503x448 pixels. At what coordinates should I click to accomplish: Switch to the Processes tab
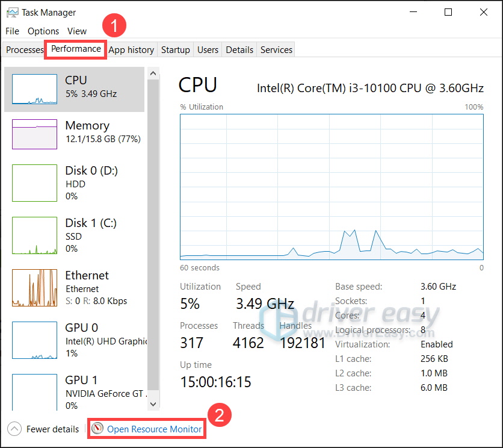(x=25, y=50)
